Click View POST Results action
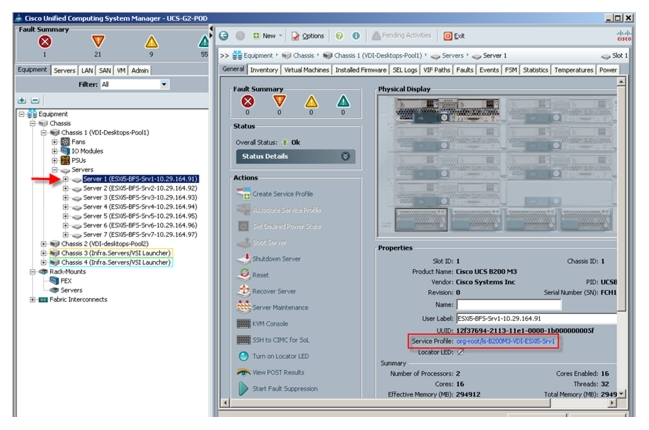 278,372
